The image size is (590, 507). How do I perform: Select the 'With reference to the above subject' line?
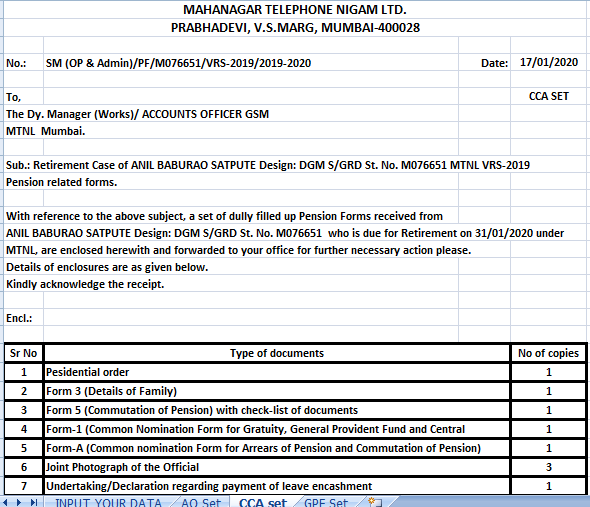[x=224, y=216]
